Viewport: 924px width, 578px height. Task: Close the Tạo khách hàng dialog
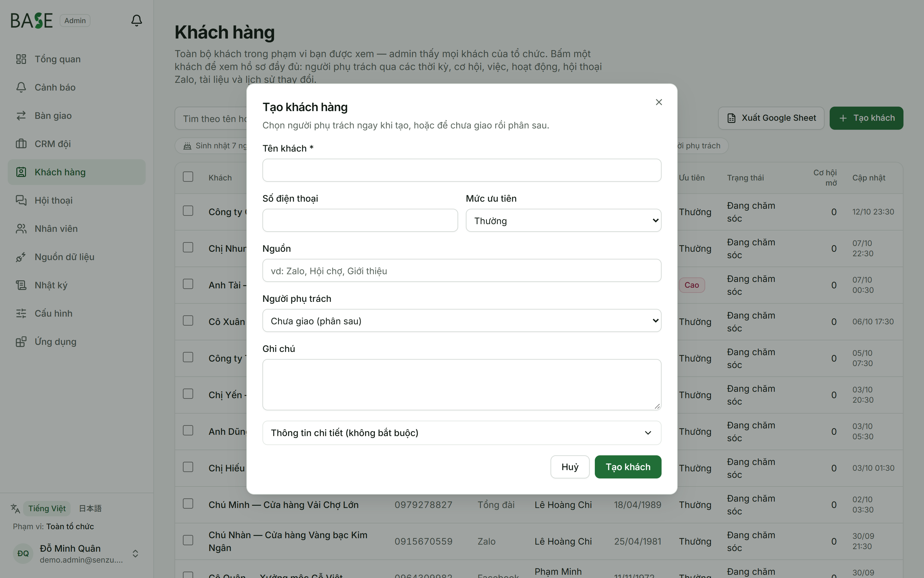click(x=659, y=102)
